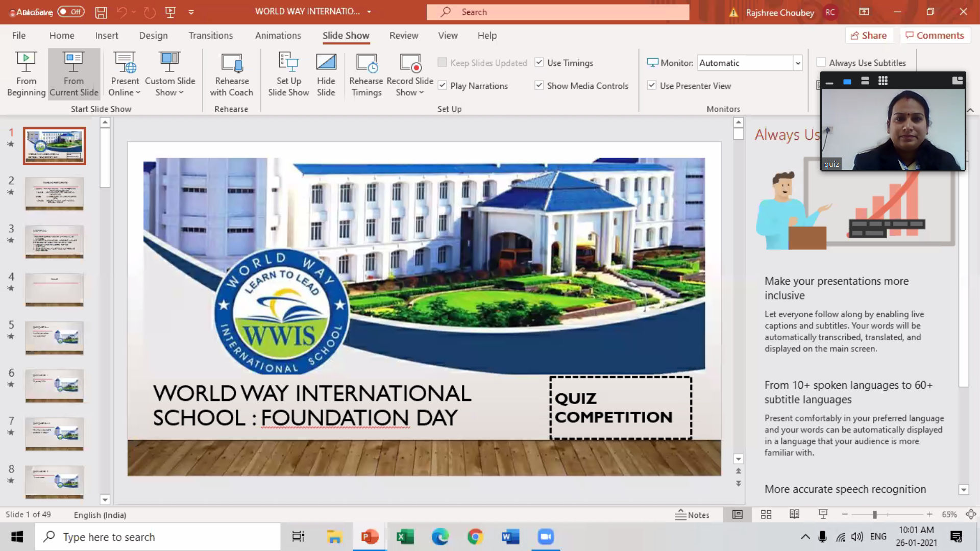Viewport: 980px width, 551px height.
Task: Click zoom out minus button
Action: tap(845, 514)
